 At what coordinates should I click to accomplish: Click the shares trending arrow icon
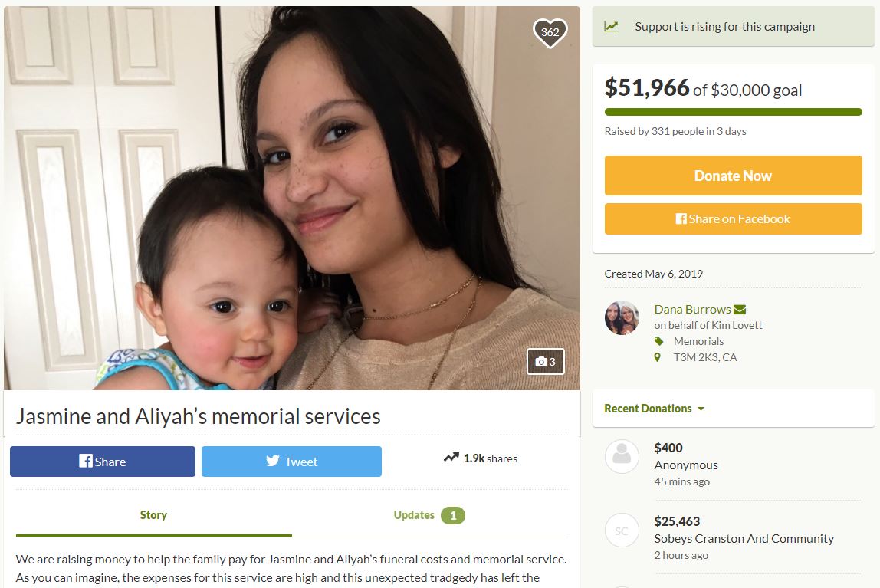click(x=451, y=458)
